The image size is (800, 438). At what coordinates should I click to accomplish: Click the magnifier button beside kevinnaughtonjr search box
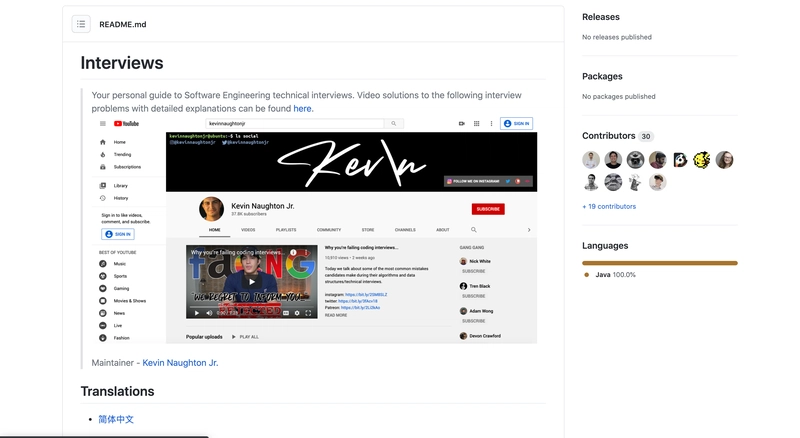tap(393, 124)
